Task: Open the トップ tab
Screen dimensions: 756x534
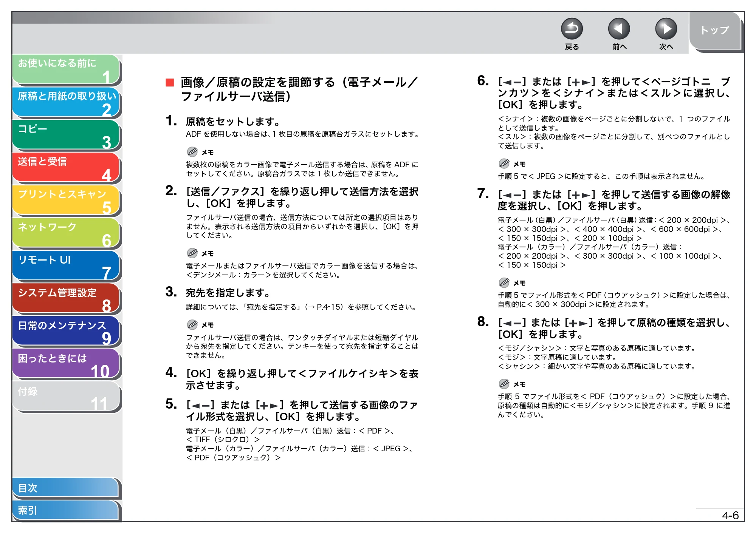Action: click(715, 31)
